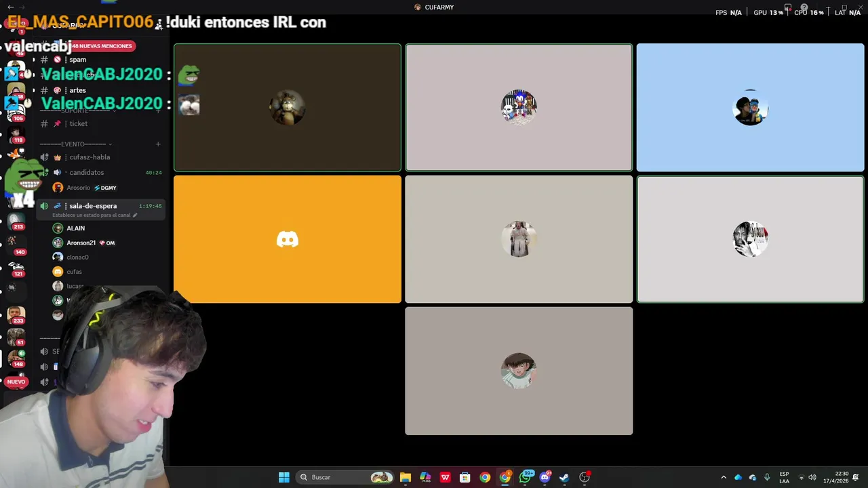
Task: Open the Wi-Fi network tray icon
Action: pyautogui.click(x=801, y=477)
